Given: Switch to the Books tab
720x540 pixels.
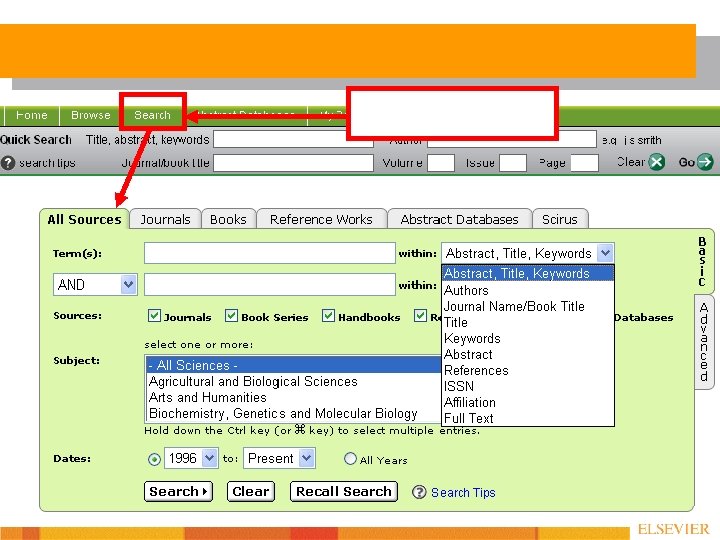Looking at the screenshot, I should tap(228, 219).
